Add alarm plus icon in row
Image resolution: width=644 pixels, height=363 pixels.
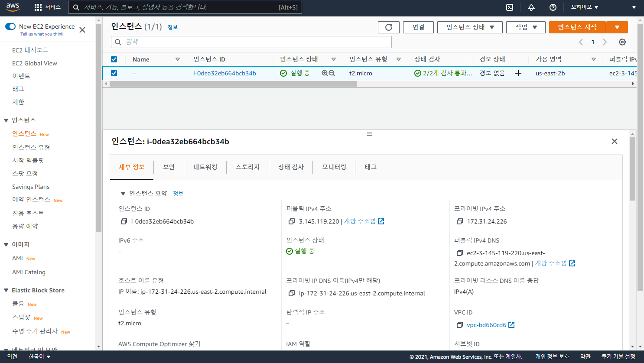[518, 73]
